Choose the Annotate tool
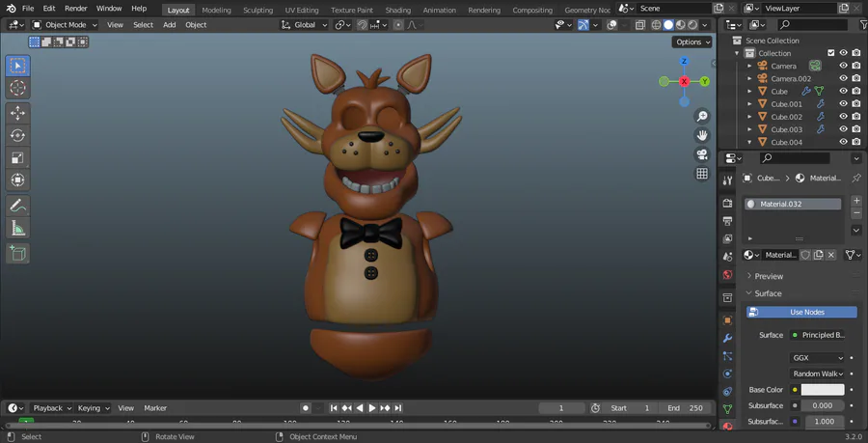Image resolution: width=868 pixels, height=443 pixels. (17, 206)
